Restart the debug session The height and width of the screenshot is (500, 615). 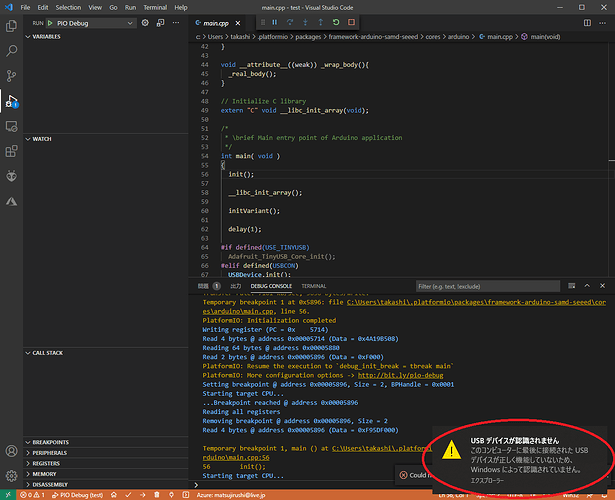coord(336,22)
